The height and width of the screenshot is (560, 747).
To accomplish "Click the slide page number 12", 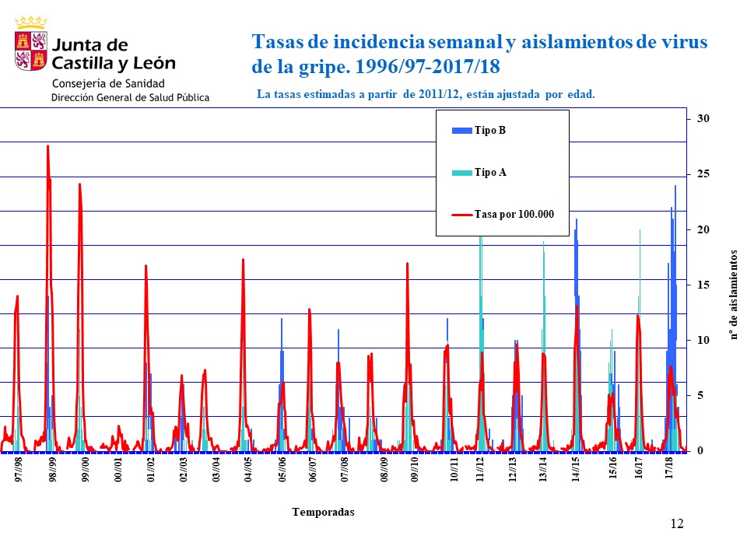I will 676,524.
